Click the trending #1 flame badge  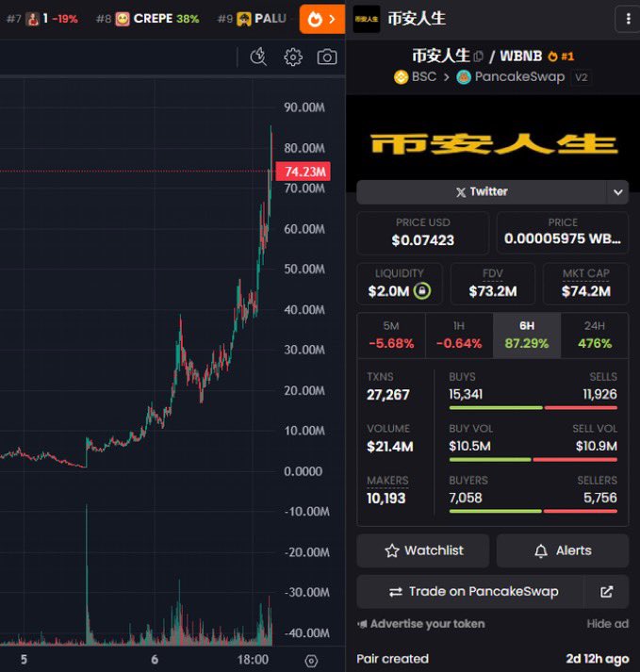coord(561,57)
